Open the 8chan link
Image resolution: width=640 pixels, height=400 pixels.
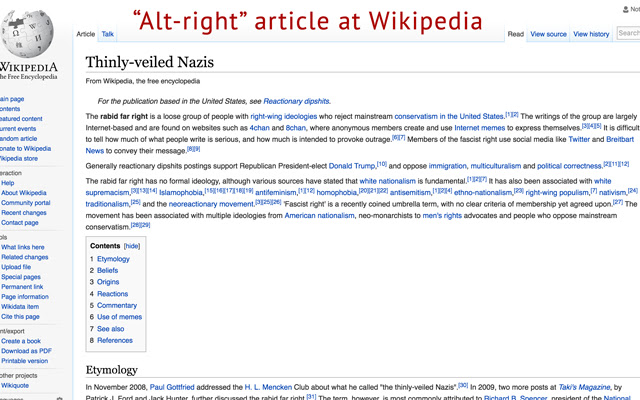tap(296, 128)
